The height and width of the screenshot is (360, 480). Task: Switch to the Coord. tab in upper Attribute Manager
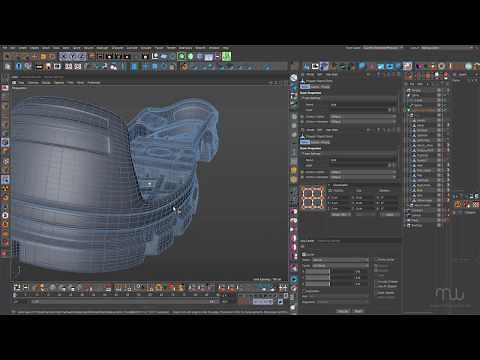(x=315, y=87)
